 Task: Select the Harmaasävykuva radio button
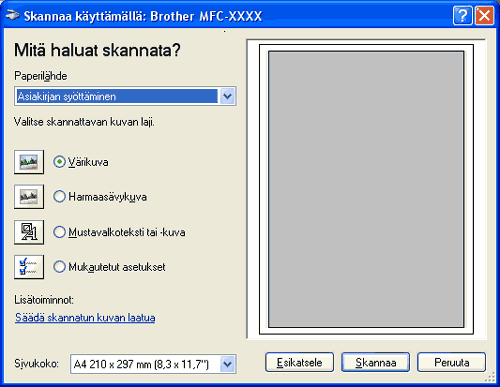[x=59, y=197]
